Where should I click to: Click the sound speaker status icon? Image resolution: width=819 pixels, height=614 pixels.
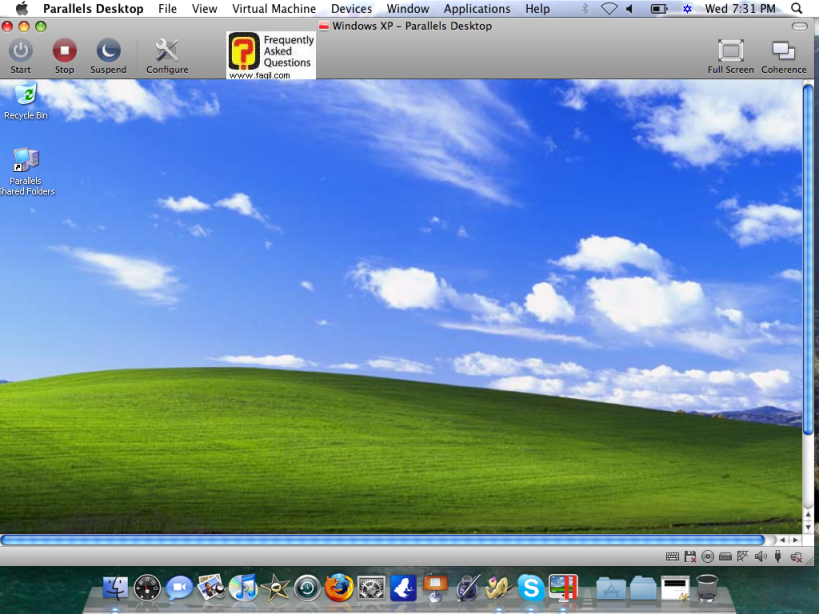click(x=760, y=557)
